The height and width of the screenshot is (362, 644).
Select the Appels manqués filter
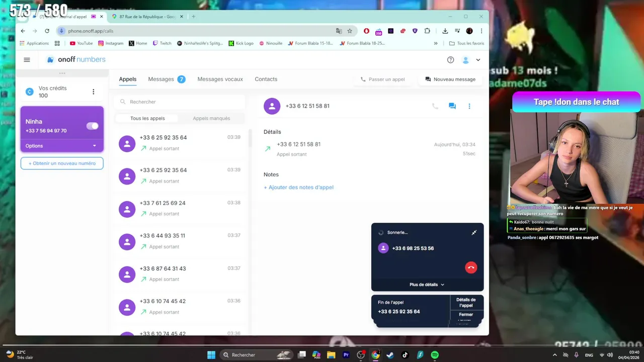coord(211,118)
